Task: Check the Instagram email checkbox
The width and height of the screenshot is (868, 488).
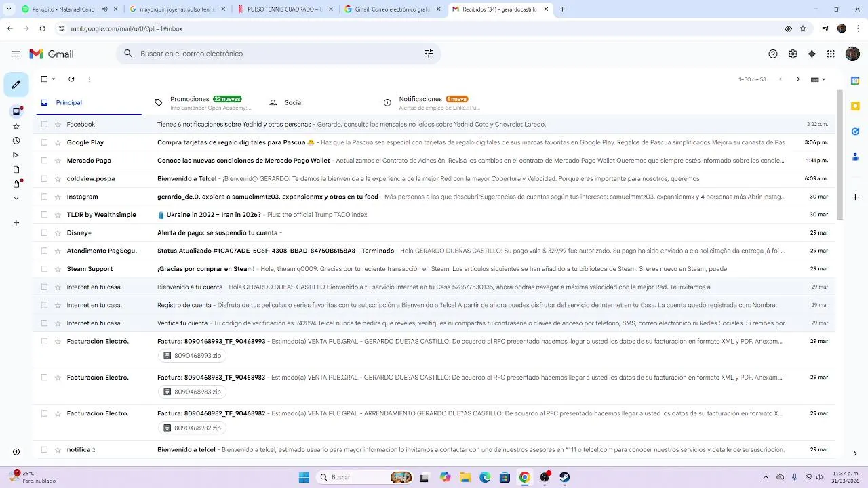Action: tap(44, 197)
